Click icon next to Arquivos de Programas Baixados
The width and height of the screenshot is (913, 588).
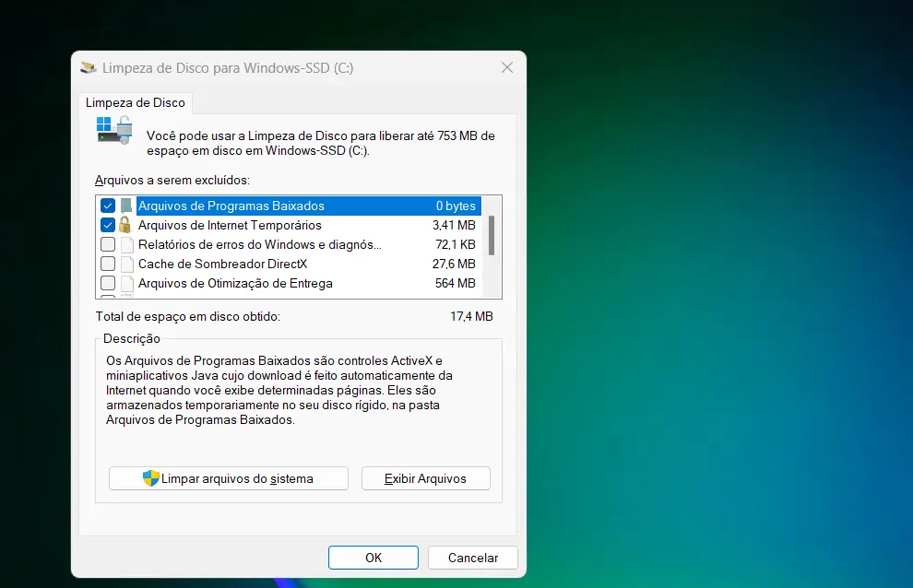126,206
